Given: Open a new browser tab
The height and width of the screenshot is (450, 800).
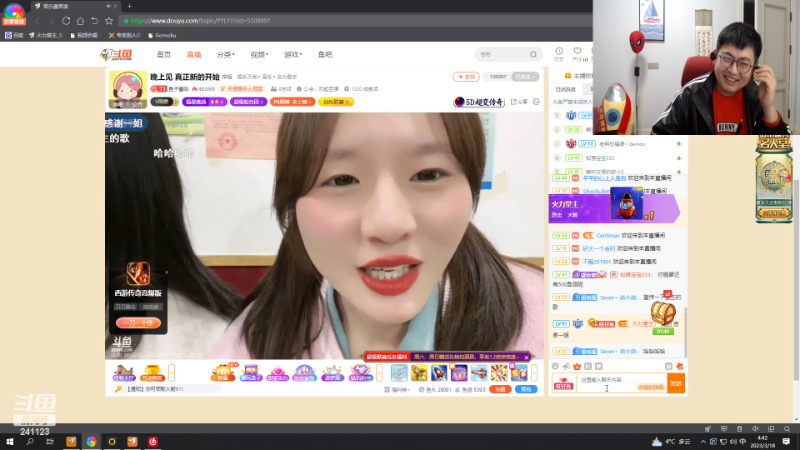Looking at the screenshot, I should coord(129,6).
